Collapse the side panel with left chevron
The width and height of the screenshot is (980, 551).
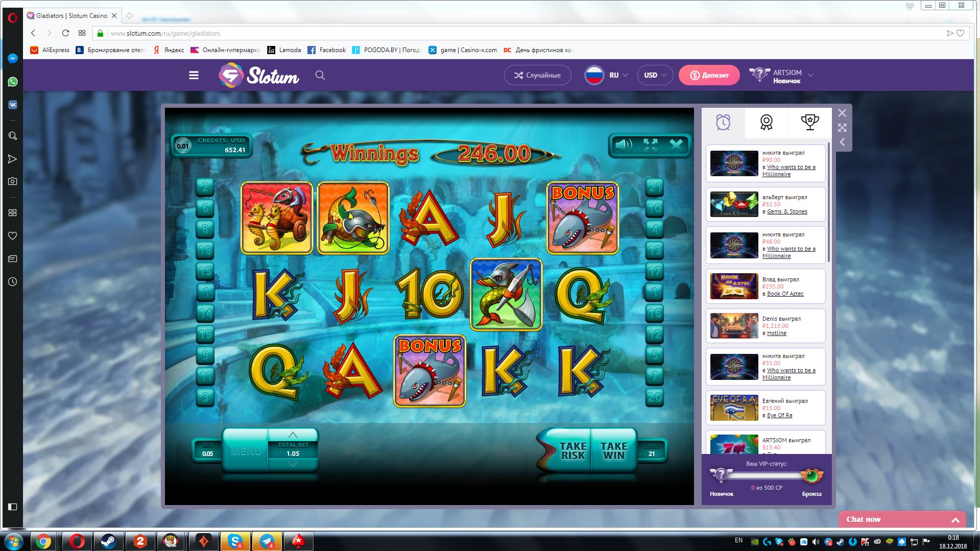tap(842, 142)
